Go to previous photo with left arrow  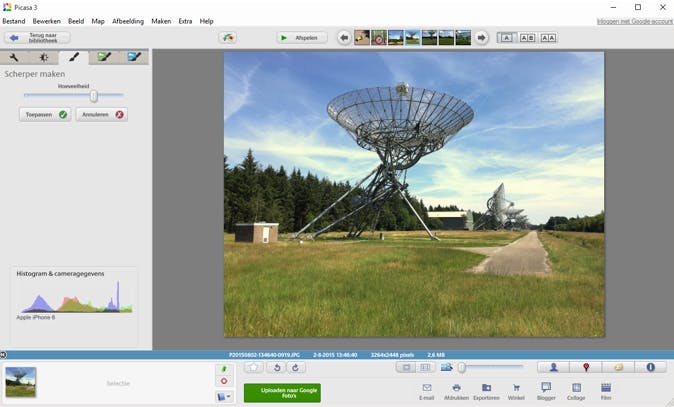344,38
